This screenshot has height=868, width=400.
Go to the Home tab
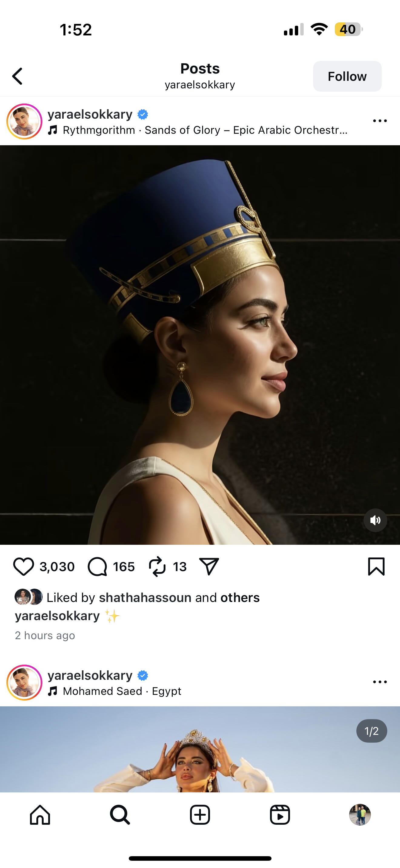pyautogui.click(x=40, y=815)
